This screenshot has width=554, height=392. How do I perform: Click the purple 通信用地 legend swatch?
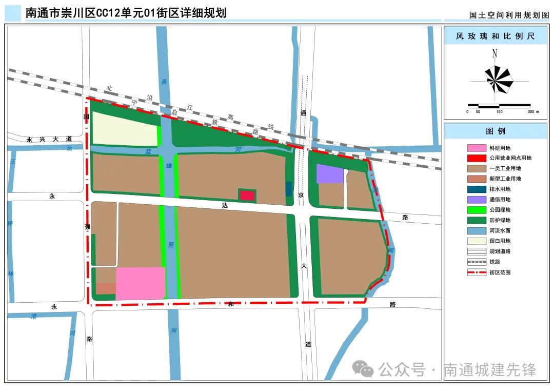pos(477,200)
